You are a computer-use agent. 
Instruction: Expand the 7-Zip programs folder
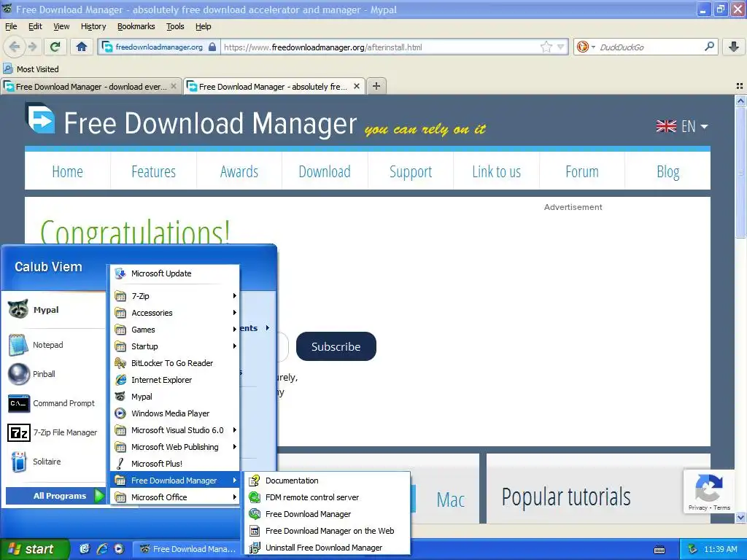[x=175, y=296]
